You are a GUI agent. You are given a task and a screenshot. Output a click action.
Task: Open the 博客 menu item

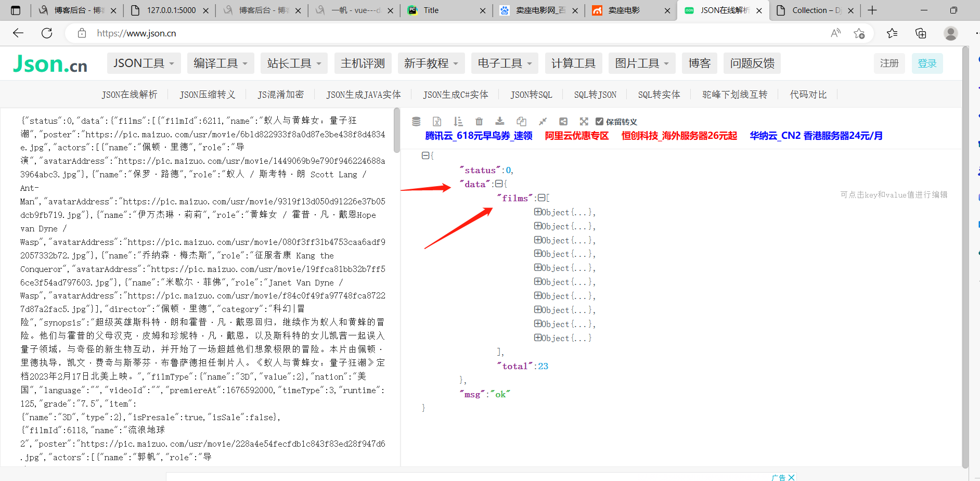click(700, 63)
